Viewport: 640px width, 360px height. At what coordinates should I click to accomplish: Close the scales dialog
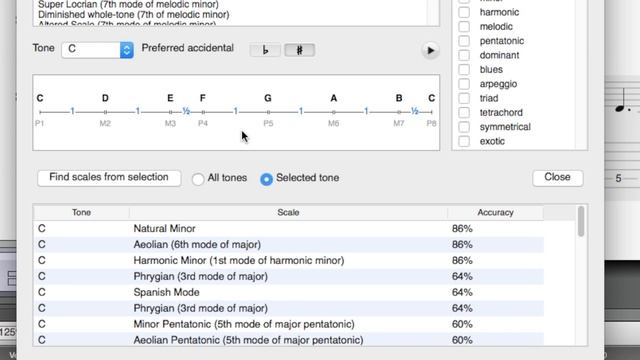click(558, 178)
